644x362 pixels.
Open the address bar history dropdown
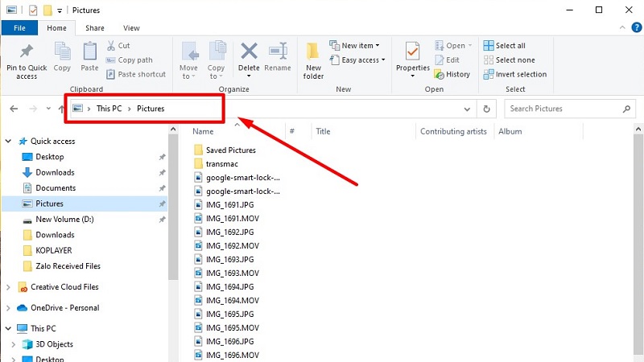pyautogui.click(x=467, y=109)
